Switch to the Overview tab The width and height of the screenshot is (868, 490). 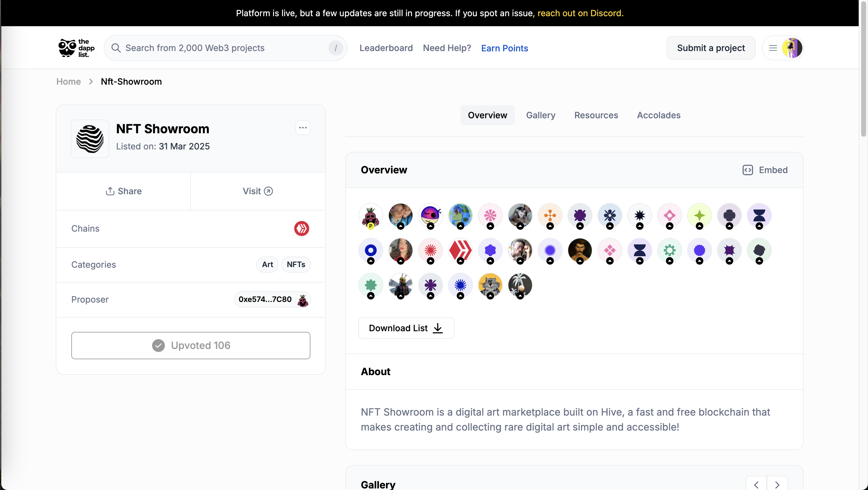487,115
